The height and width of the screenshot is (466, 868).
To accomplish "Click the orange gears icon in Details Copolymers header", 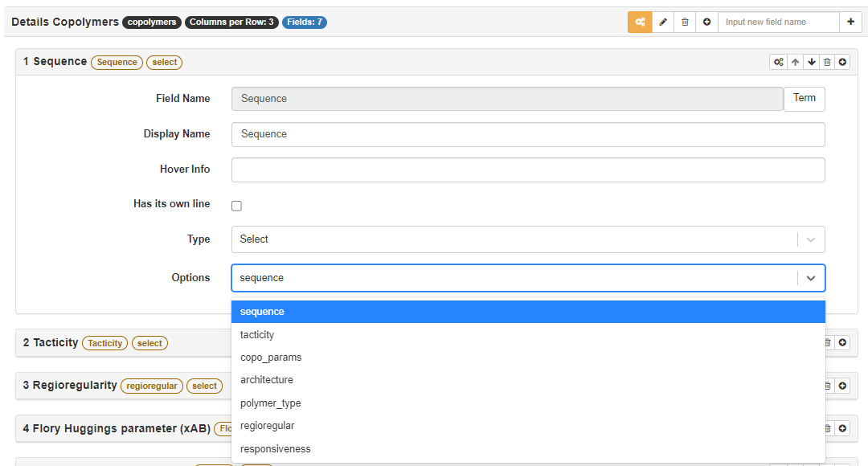I will tap(640, 22).
